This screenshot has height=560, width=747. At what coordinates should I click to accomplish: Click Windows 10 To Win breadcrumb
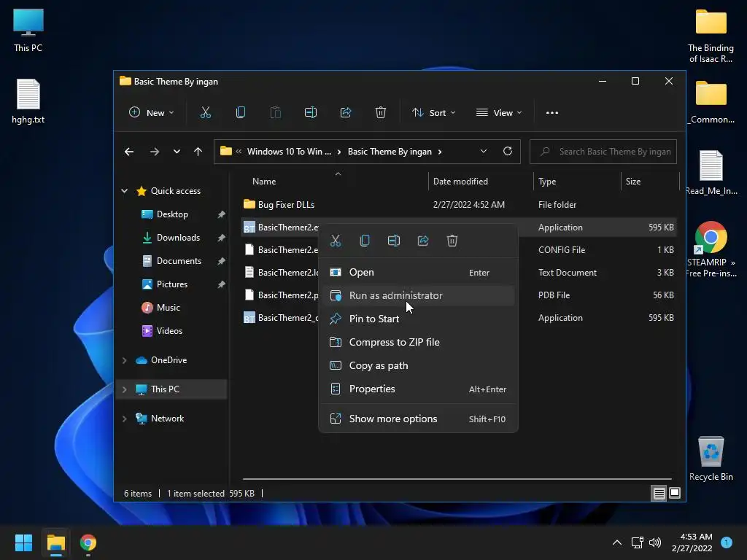289,152
